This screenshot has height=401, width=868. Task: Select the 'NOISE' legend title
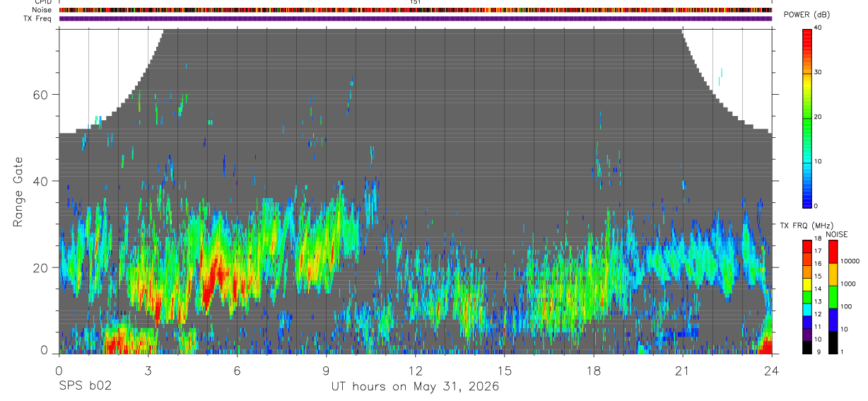[836, 234]
